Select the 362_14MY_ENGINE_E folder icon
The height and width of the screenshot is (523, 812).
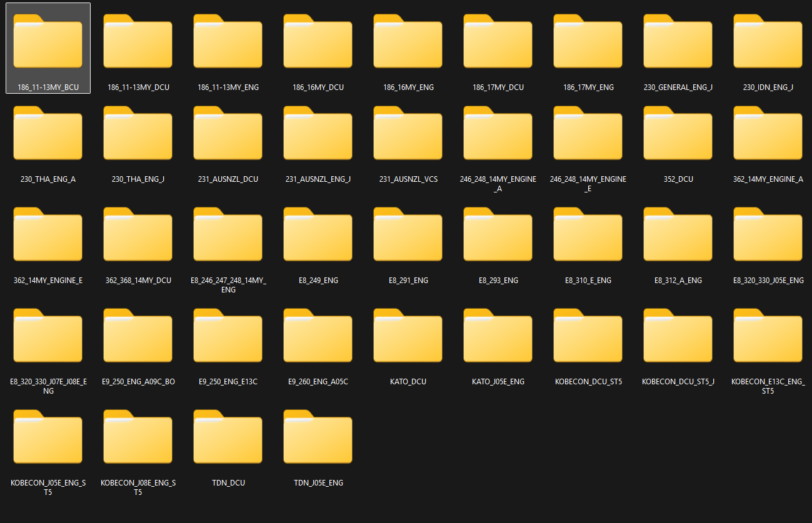coord(48,234)
